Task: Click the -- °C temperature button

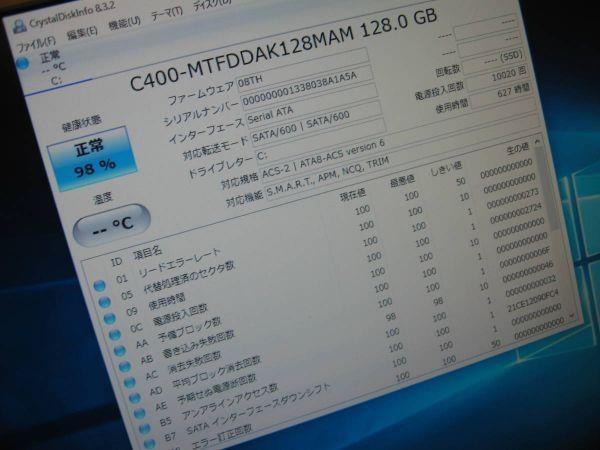Action: point(112,225)
